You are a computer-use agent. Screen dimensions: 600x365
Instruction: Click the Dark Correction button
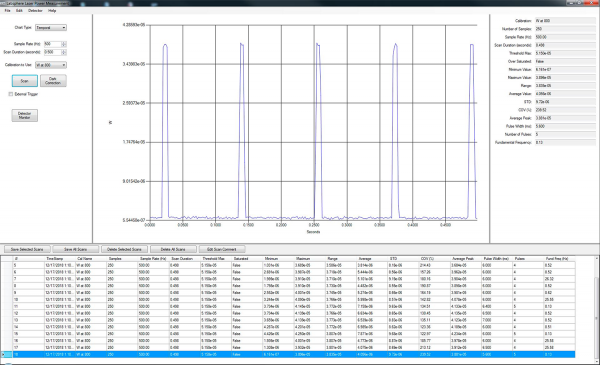pos(53,81)
